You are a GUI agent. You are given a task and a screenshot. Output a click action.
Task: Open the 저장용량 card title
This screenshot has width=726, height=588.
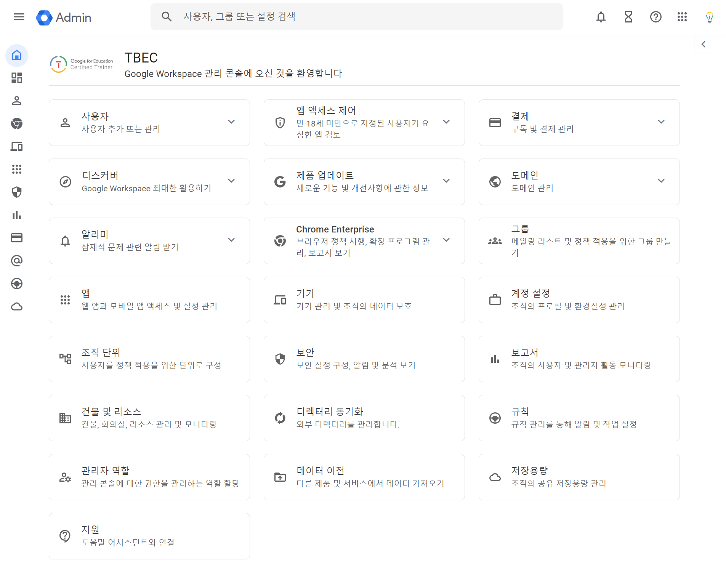coord(529,471)
